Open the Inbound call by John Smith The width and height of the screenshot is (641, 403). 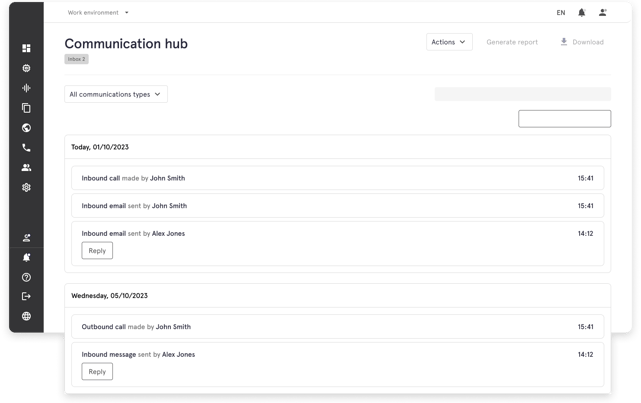(338, 178)
